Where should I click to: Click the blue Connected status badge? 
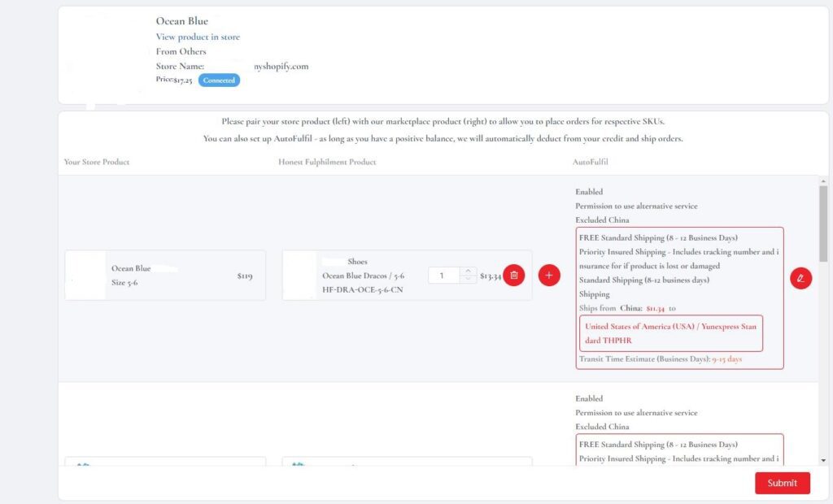point(219,80)
